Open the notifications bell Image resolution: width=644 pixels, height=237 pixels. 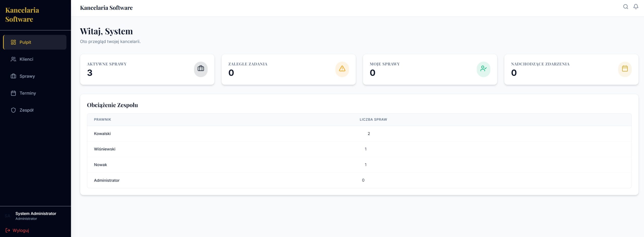(x=636, y=7)
